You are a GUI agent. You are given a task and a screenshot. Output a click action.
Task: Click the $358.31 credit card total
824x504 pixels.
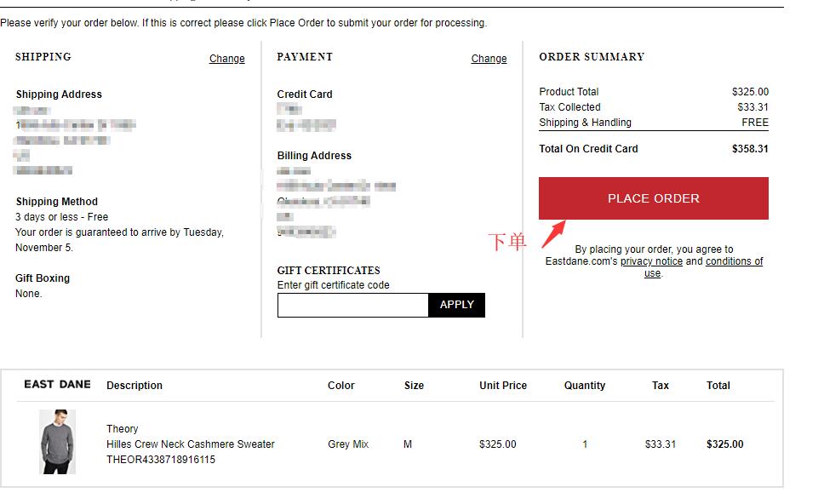pos(750,149)
